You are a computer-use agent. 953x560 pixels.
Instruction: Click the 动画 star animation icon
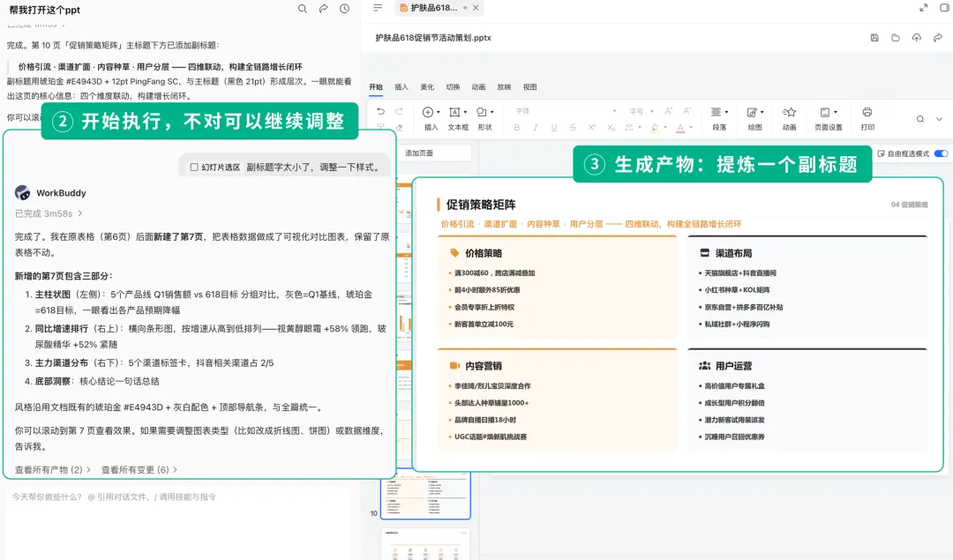[x=789, y=112]
